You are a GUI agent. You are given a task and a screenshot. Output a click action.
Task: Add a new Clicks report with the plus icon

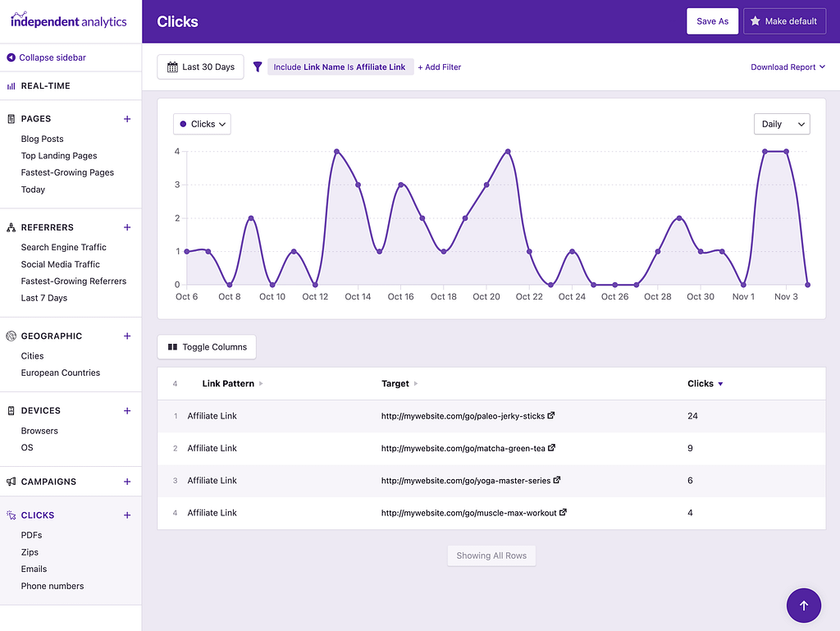(127, 514)
